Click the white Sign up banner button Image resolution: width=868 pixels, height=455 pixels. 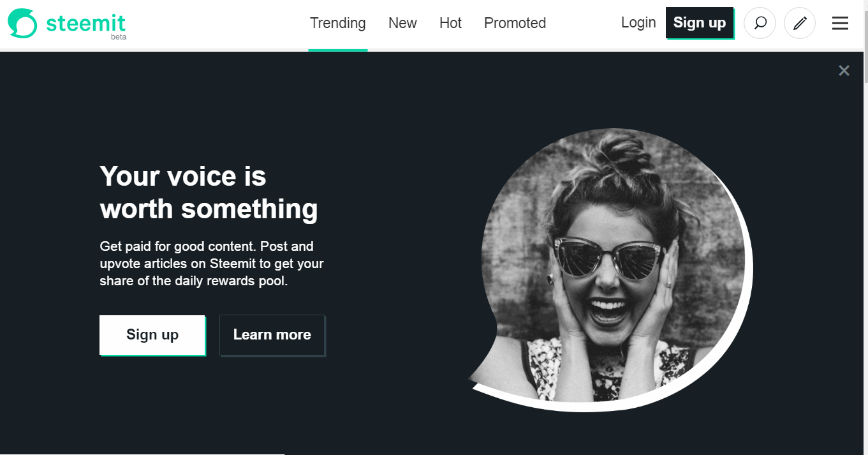152,335
